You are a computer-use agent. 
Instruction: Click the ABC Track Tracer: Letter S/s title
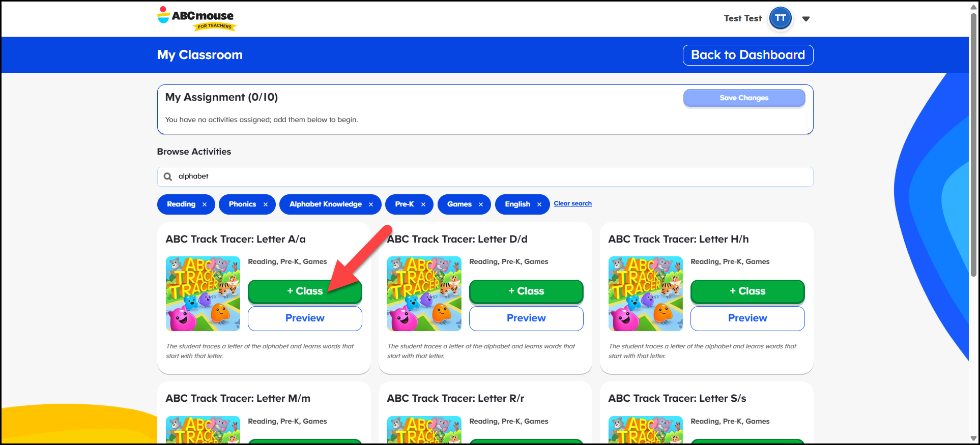pyautogui.click(x=677, y=398)
